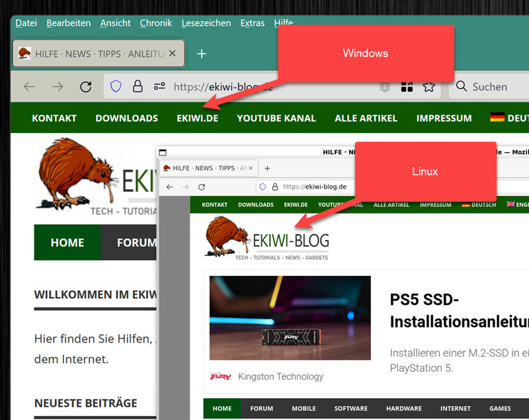529x420 pixels.
Task: Click the Kingston Technology text
Action: pos(280,376)
